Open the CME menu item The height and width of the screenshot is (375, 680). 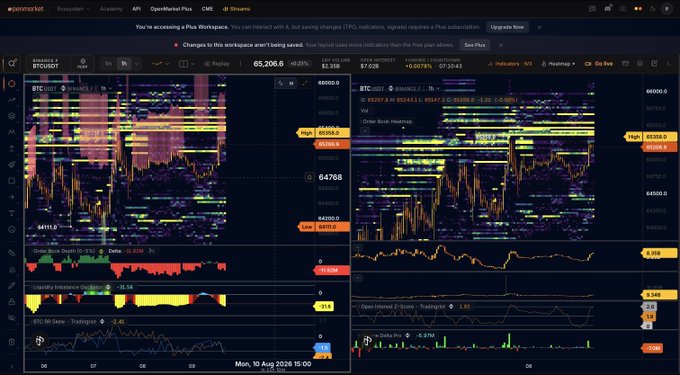coord(207,9)
